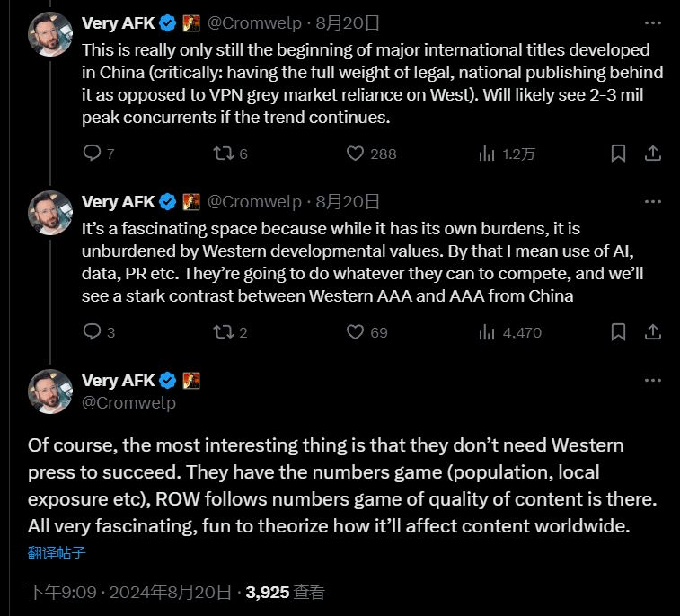Viewport: 680px width, 616px height.
Task: Retweet the second tweet with 2 reposts
Action: pyautogui.click(x=223, y=332)
